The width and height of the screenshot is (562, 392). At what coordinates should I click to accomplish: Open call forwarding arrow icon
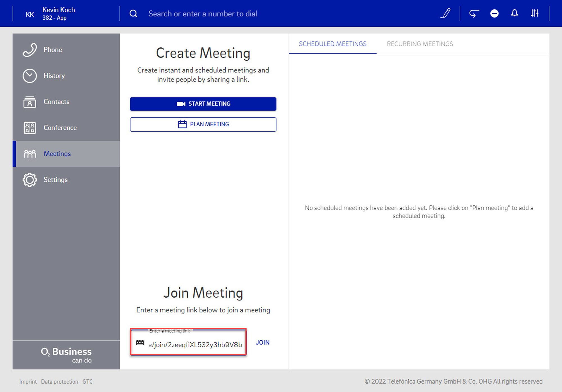pyautogui.click(x=474, y=13)
